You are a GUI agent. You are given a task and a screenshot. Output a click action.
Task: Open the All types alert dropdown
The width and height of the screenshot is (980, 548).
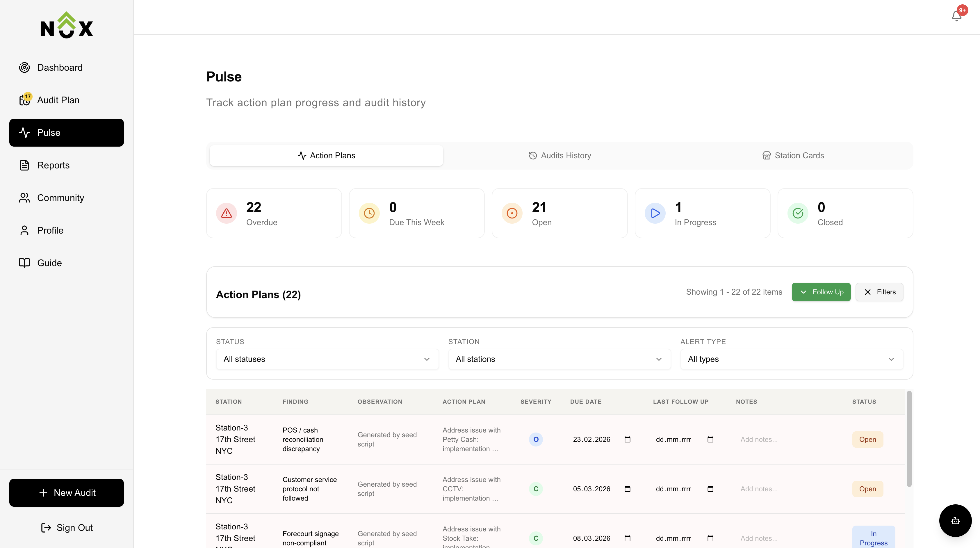tap(791, 359)
